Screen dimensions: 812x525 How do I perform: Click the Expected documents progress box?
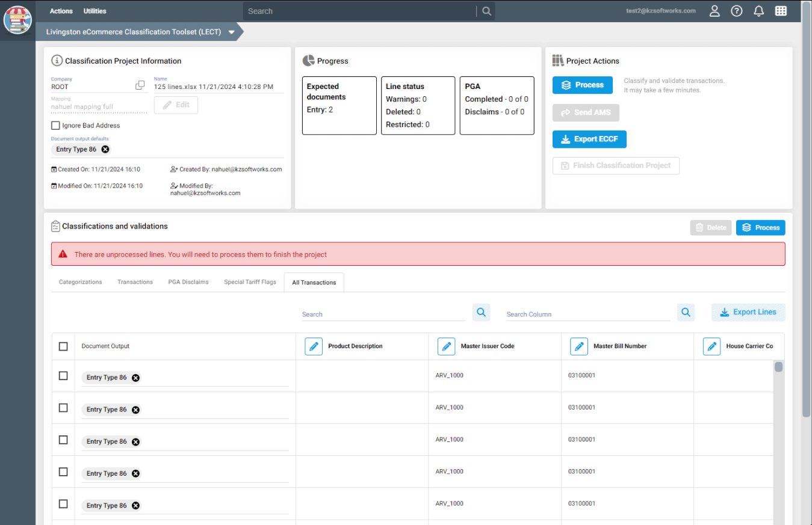pyautogui.click(x=339, y=105)
